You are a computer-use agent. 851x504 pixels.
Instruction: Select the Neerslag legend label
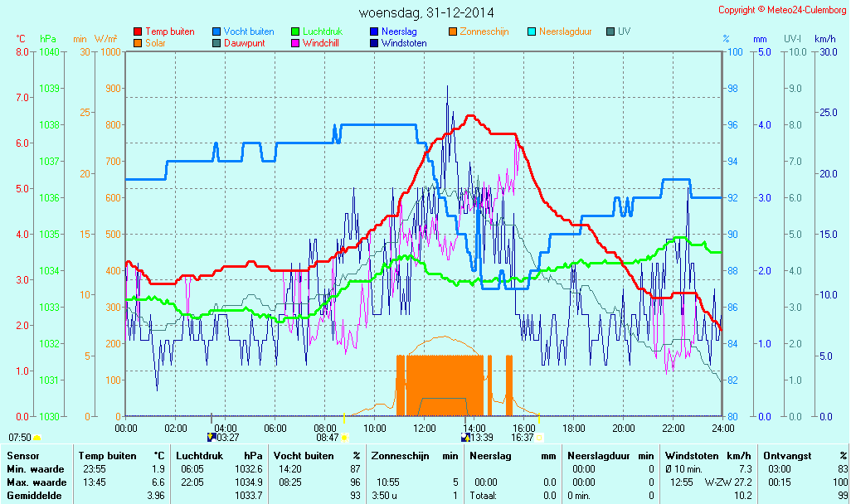[399, 31]
